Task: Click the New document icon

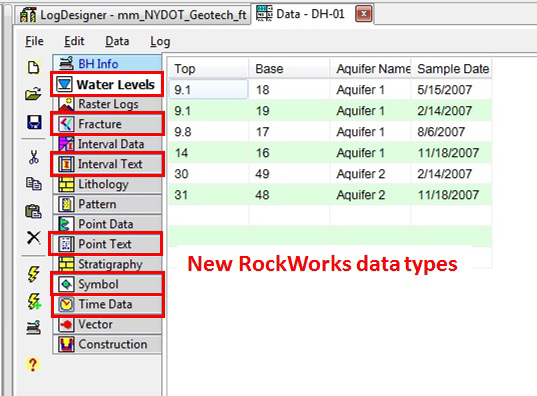Action: [x=33, y=67]
